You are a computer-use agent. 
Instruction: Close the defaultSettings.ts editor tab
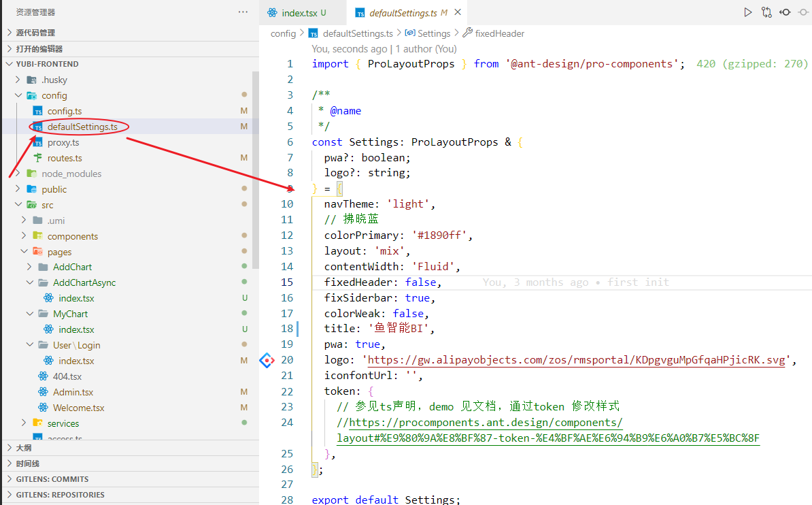point(458,12)
